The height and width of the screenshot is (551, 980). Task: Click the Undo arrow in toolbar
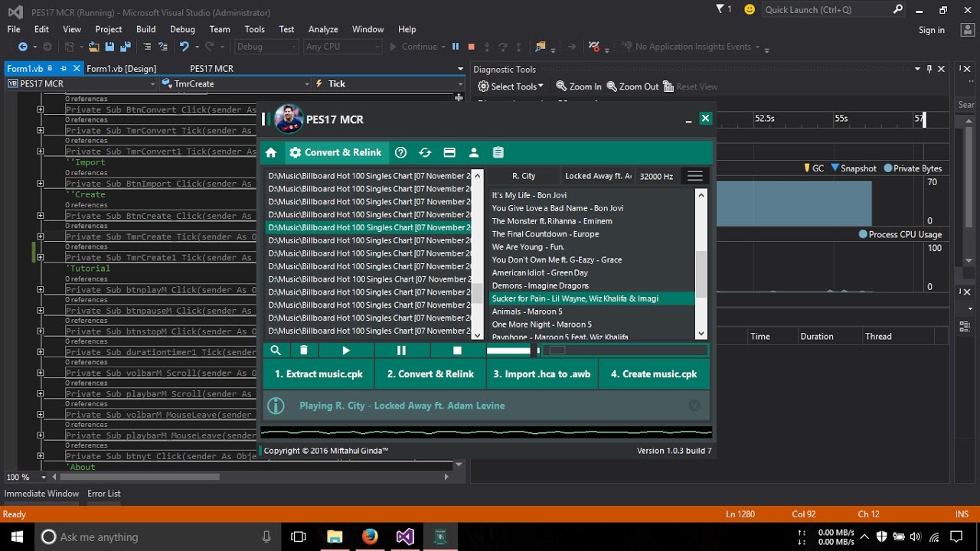point(184,47)
